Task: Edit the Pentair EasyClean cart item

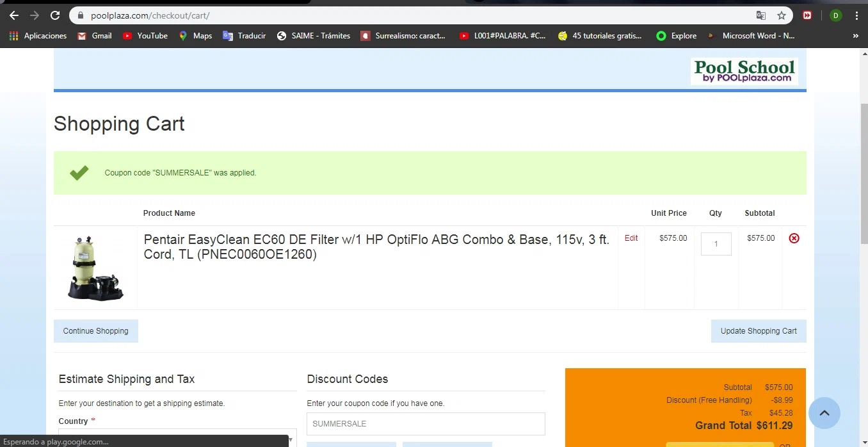Action: pyautogui.click(x=631, y=238)
